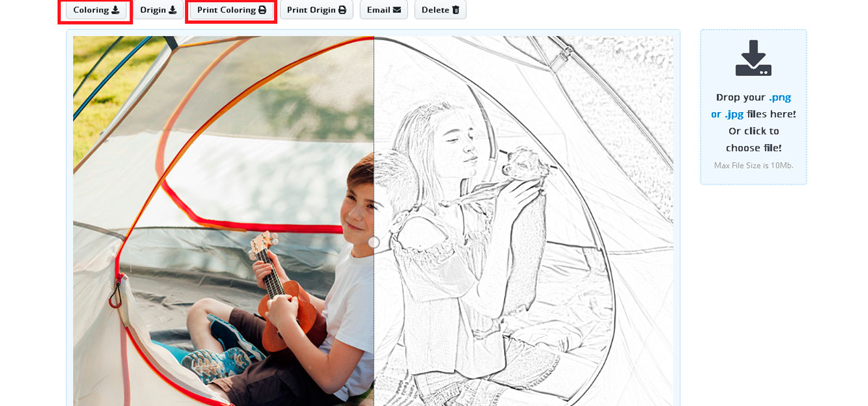Viewport: 868px width, 406px height.
Task: Click the "Or click to choose file!" text
Action: coord(754,140)
